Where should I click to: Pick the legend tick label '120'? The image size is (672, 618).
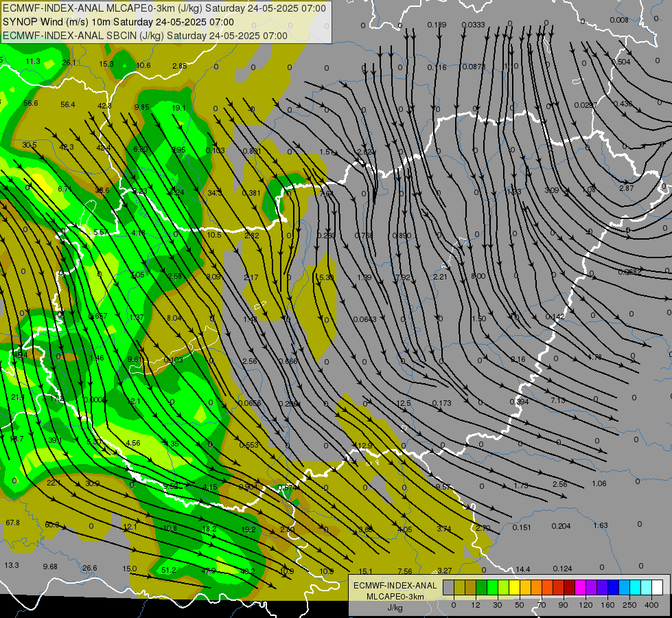(x=586, y=605)
